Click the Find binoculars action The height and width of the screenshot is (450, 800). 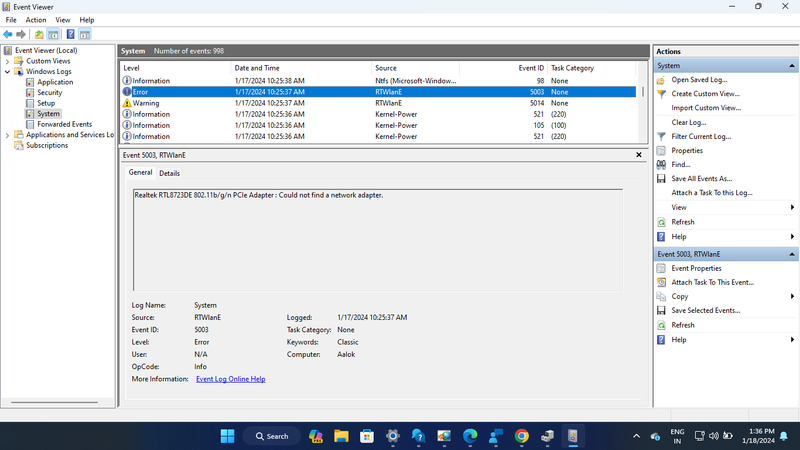click(x=681, y=164)
